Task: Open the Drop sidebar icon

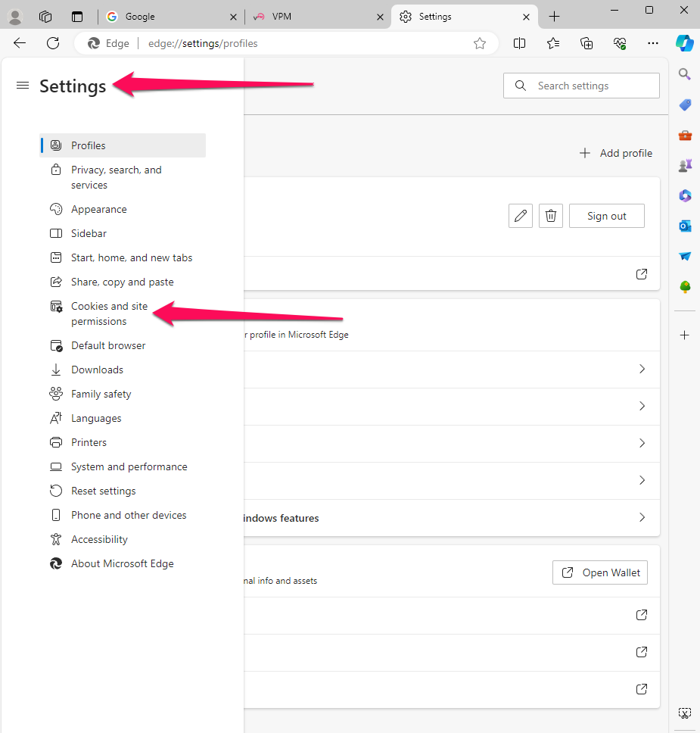Action: 685,256
